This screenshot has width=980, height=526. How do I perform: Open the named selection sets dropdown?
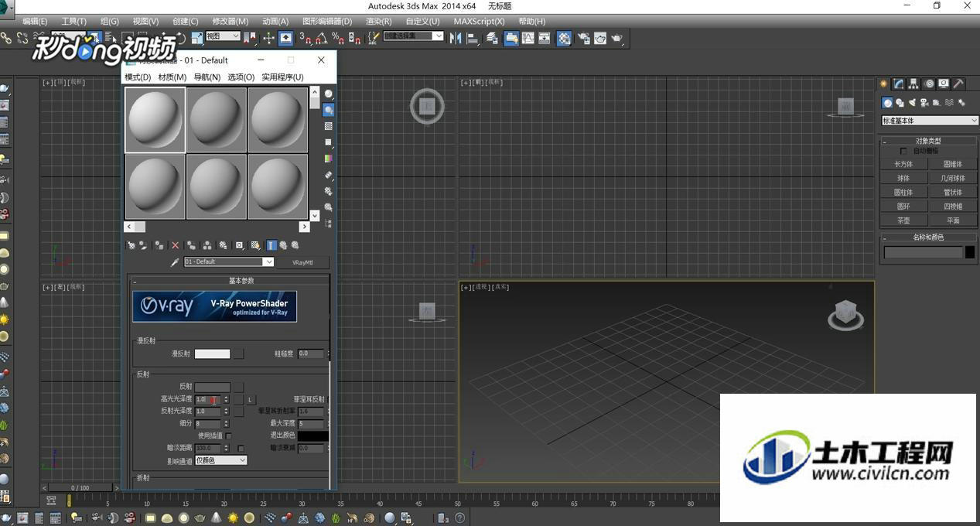413,36
